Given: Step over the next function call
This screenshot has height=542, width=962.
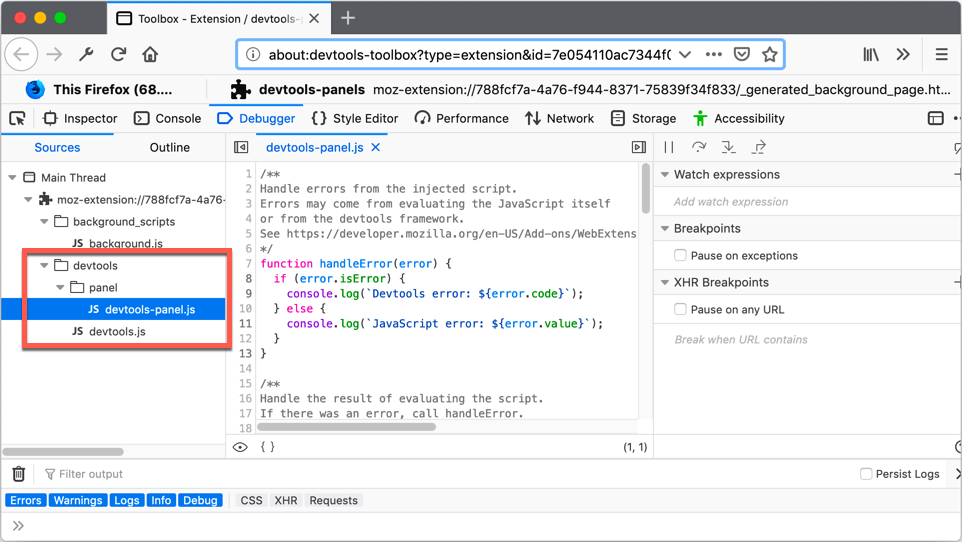Looking at the screenshot, I should [x=699, y=147].
